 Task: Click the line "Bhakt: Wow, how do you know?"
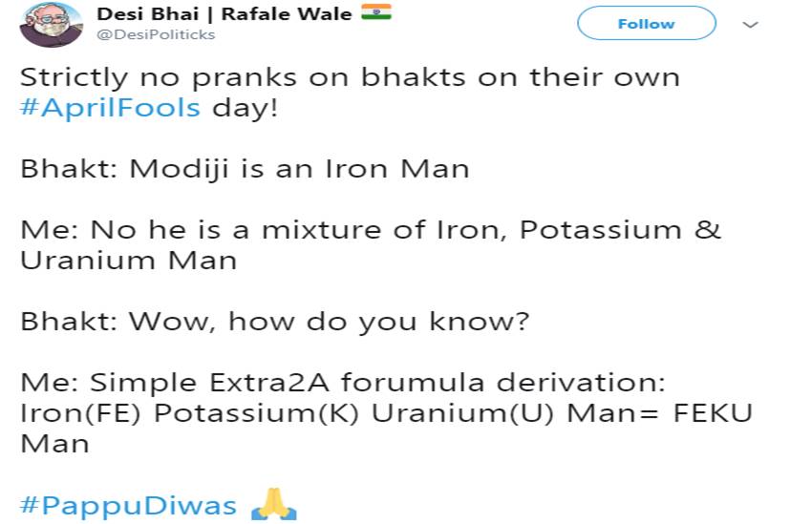tap(274, 322)
